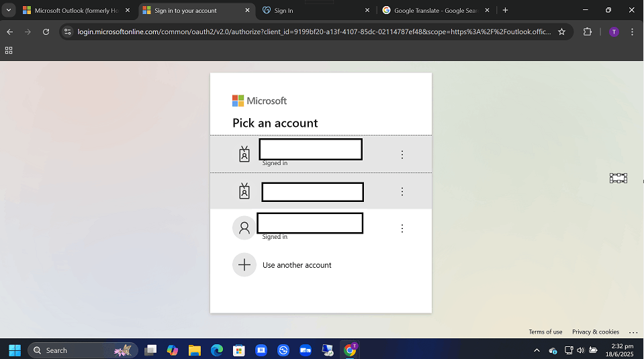Bookmark this page with the star icon
The image size is (644, 359).
561,32
